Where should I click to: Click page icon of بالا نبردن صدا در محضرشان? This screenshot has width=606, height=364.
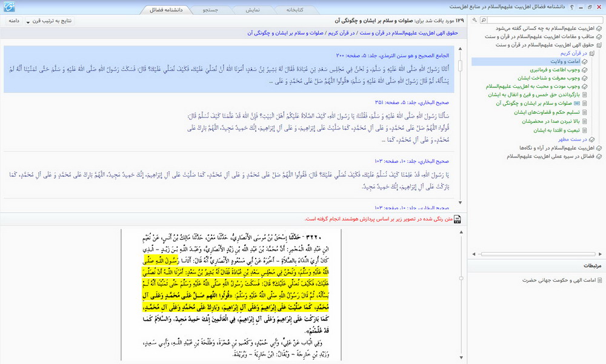click(x=585, y=121)
